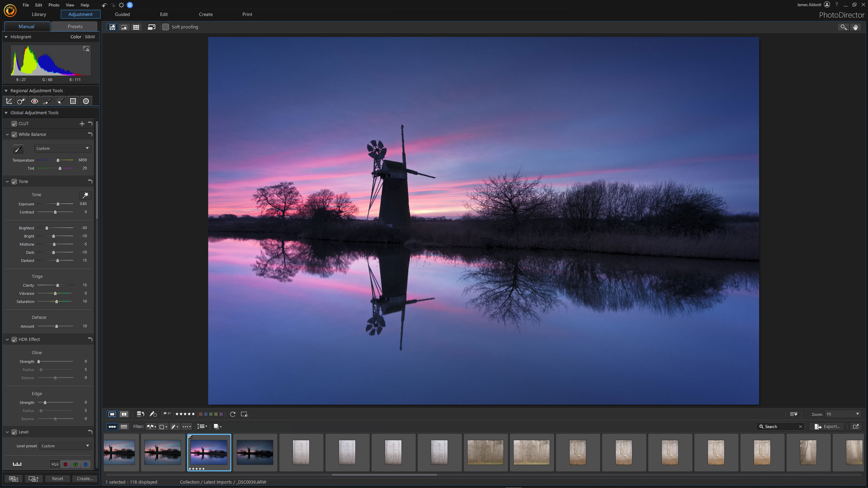Switch to the Presets tab

74,26
